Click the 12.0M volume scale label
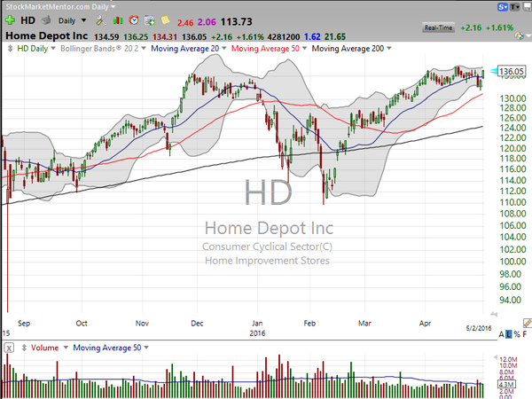Viewport: 532px width, 399px height. tap(508, 359)
